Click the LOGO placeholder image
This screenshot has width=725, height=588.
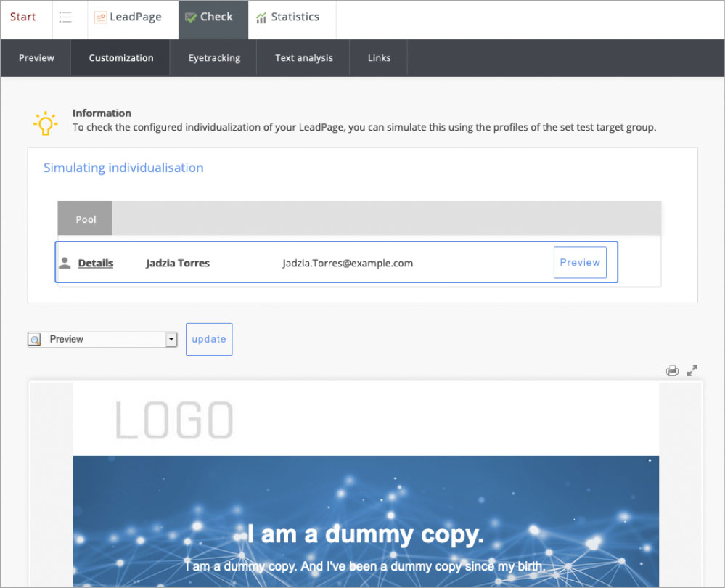[x=174, y=420]
